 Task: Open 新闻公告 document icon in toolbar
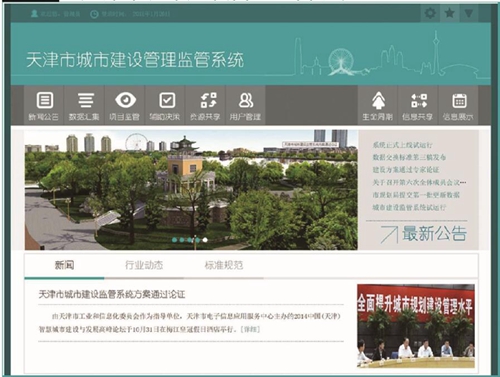pos(44,100)
